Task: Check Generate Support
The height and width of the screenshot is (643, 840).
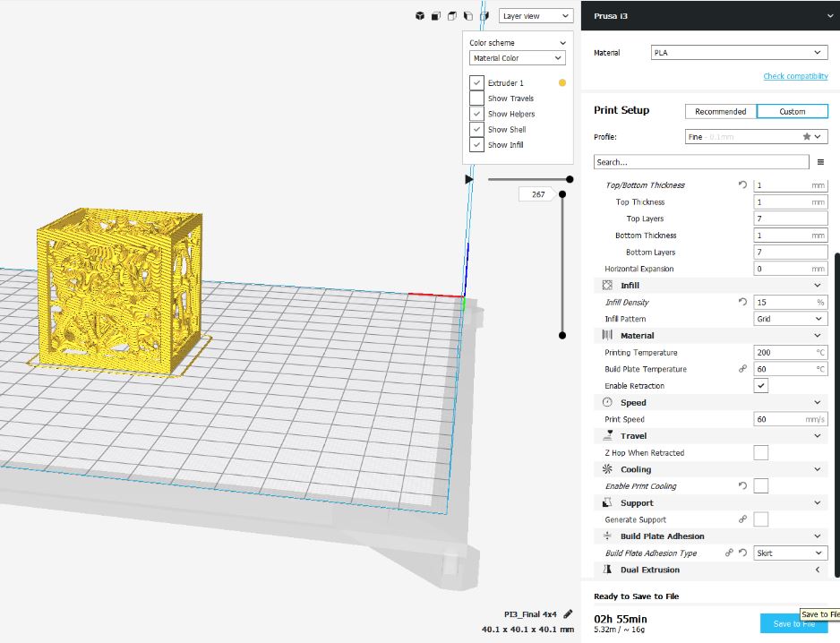Action: tap(760, 519)
